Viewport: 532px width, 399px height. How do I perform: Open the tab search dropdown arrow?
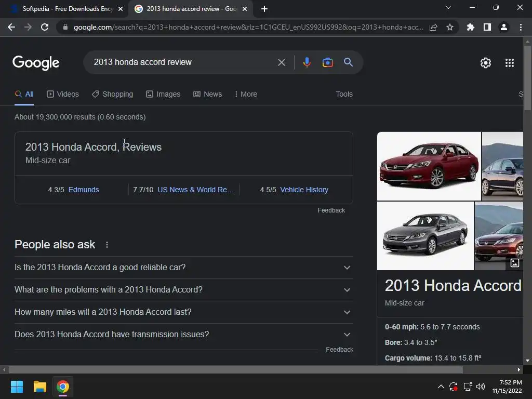click(448, 7)
